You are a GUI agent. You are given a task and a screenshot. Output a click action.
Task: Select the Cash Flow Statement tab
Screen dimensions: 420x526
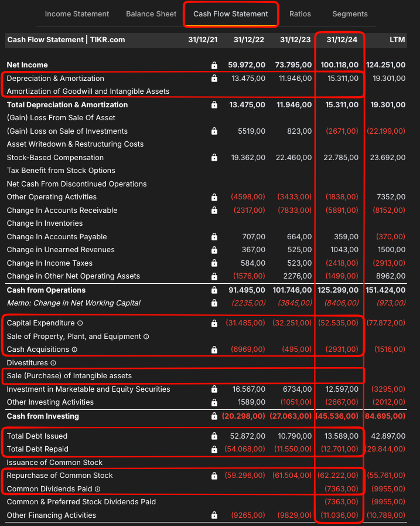click(x=231, y=14)
